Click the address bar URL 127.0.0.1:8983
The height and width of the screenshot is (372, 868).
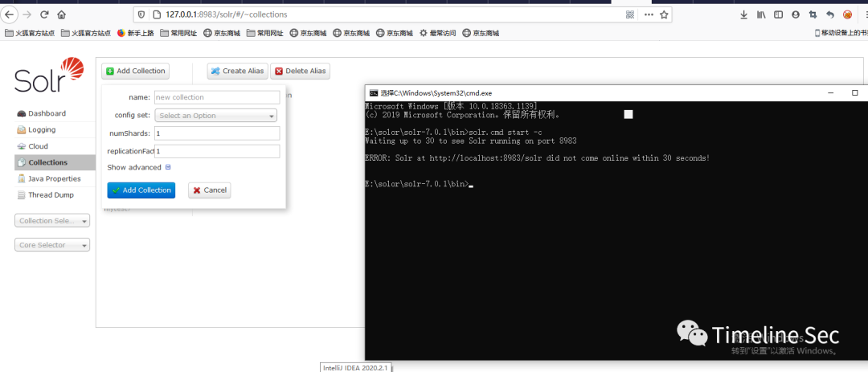(226, 14)
